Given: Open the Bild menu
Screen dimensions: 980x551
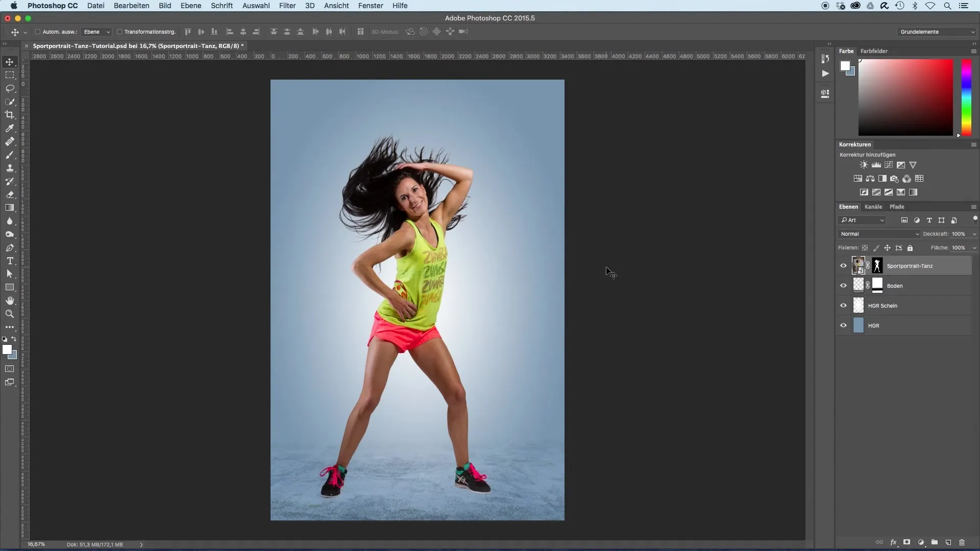Looking at the screenshot, I should coord(165,6).
